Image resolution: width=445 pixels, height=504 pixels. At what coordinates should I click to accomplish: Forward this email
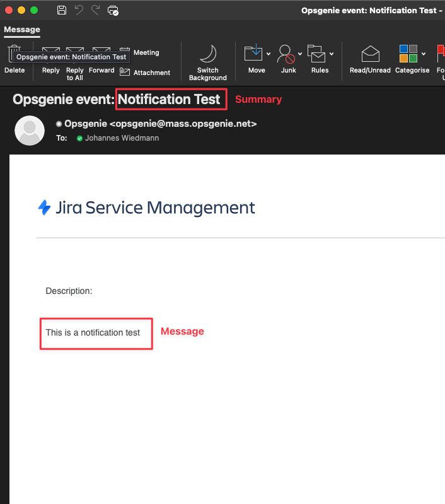(101, 61)
